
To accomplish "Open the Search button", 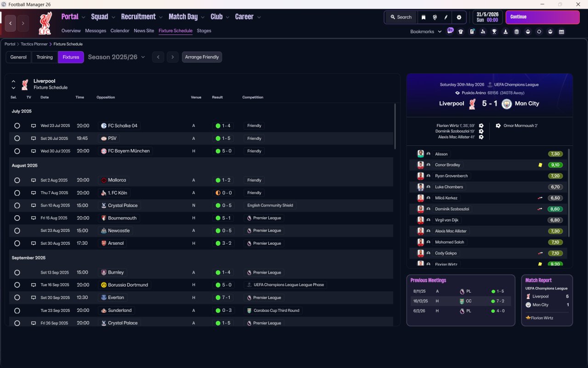I will 401,17.
